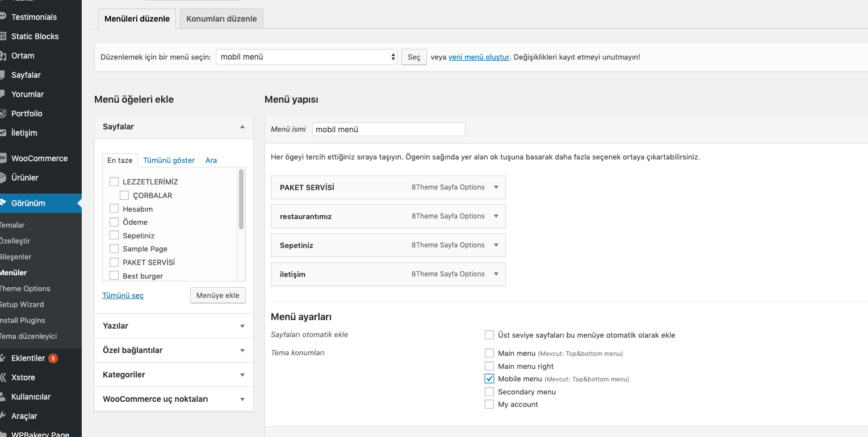Follow the yeni menü oluştur link

tap(479, 57)
